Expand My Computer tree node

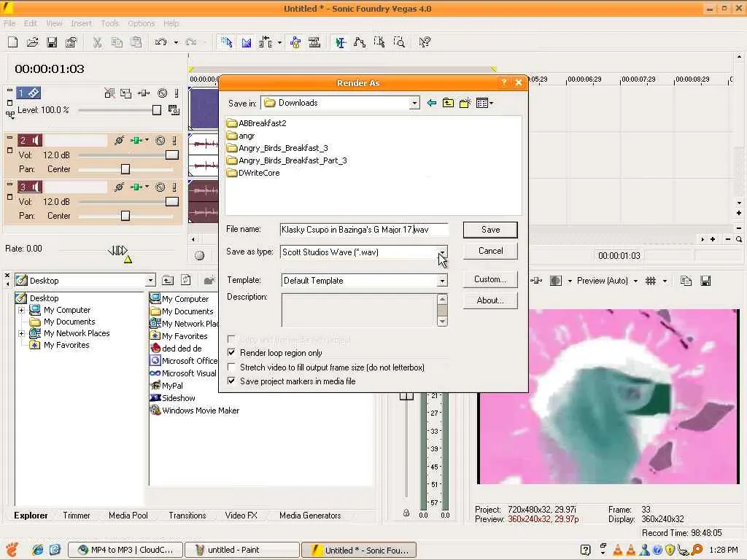[21, 310]
